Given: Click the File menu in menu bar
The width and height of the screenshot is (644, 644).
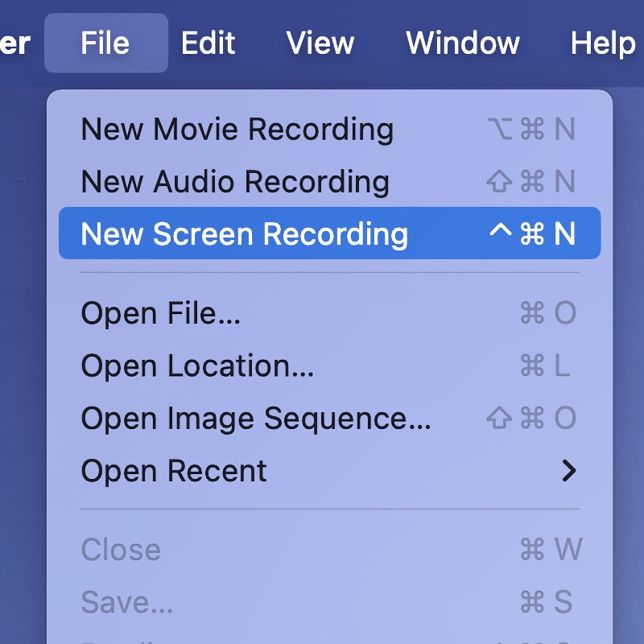Looking at the screenshot, I should pyautogui.click(x=105, y=43).
